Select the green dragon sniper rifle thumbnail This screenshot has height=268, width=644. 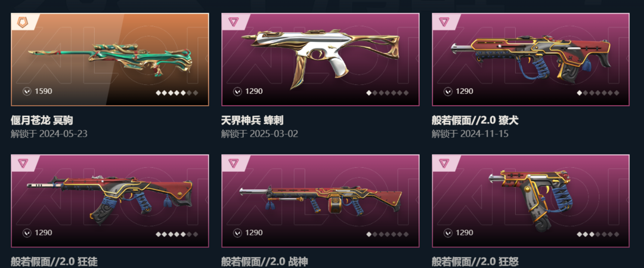click(x=110, y=60)
